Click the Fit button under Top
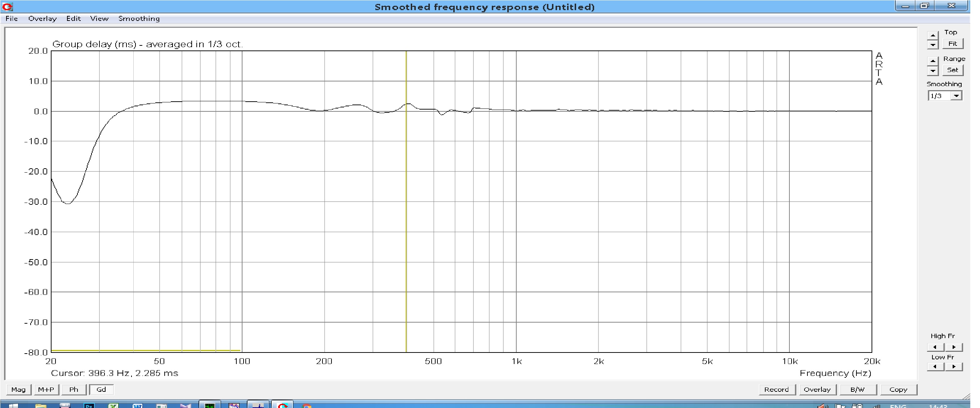This screenshot has height=408, width=980. click(x=953, y=44)
